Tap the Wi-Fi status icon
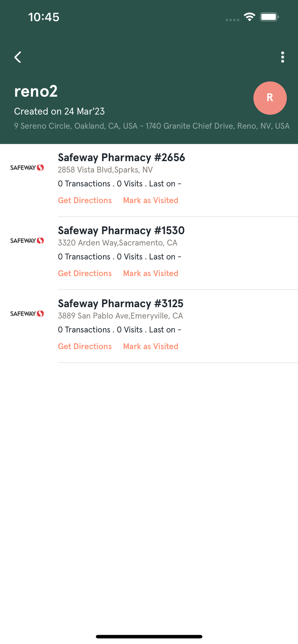 pyautogui.click(x=249, y=17)
